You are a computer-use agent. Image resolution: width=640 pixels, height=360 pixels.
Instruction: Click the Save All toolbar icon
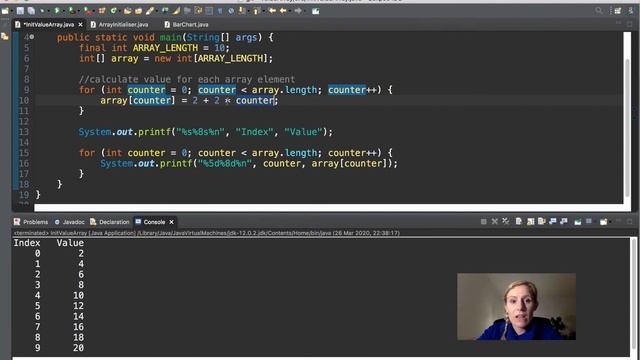tap(31, 11)
